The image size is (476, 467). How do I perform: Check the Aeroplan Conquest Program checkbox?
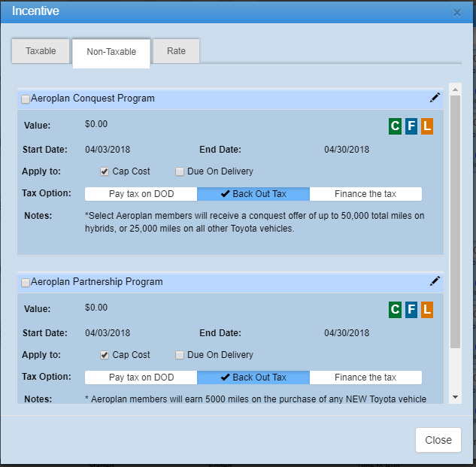click(x=26, y=99)
